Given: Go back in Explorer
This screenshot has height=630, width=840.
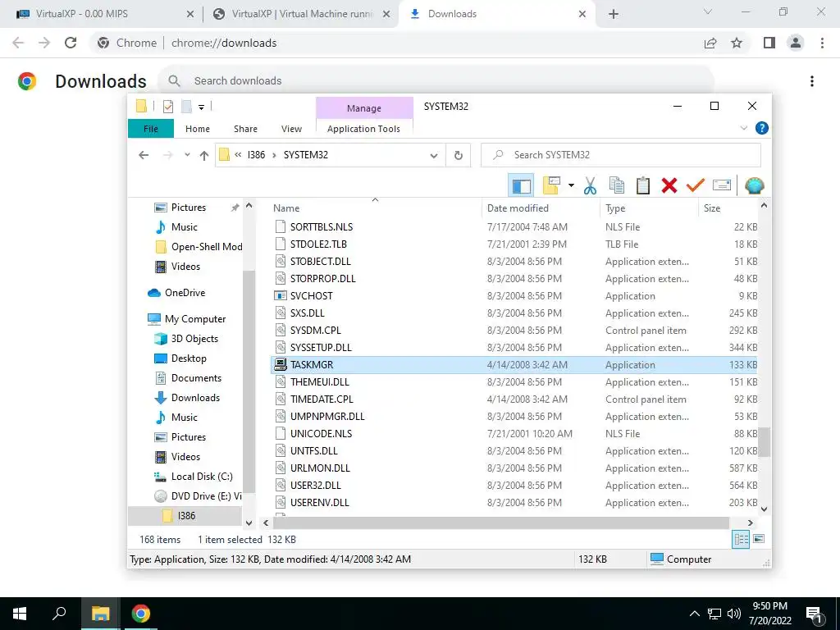Looking at the screenshot, I should tap(144, 155).
